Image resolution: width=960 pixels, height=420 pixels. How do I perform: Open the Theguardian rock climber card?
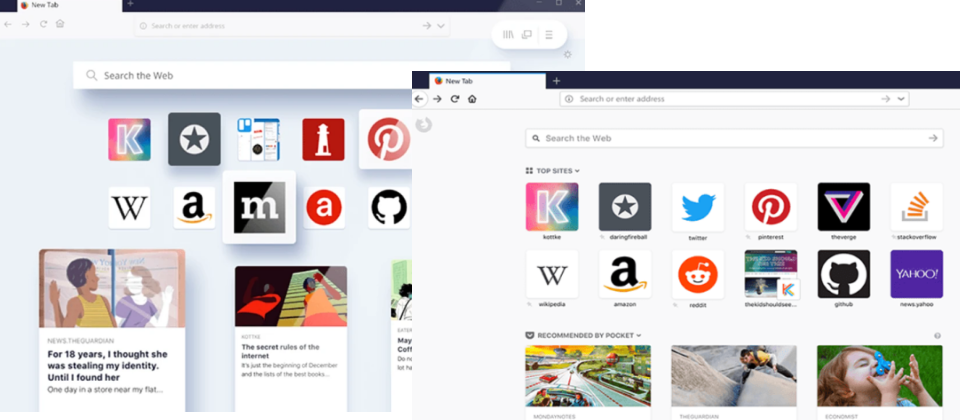(x=734, y=383)
